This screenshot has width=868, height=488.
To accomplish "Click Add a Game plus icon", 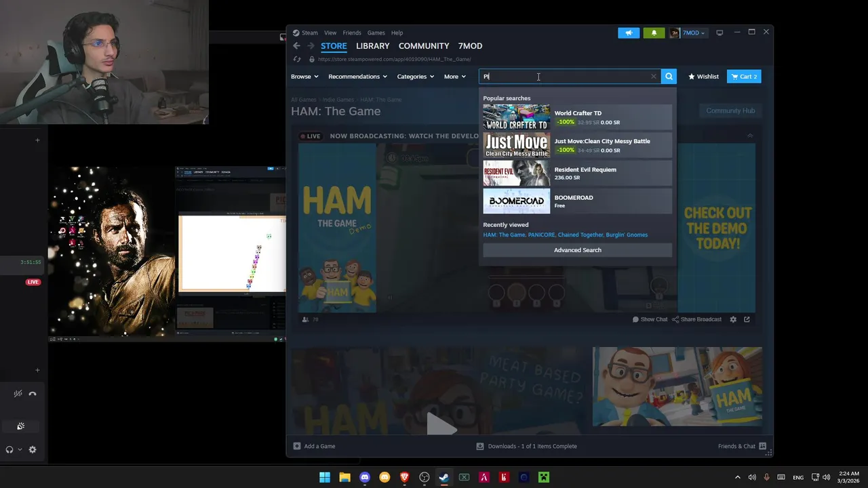I will (x=297, y=446).
